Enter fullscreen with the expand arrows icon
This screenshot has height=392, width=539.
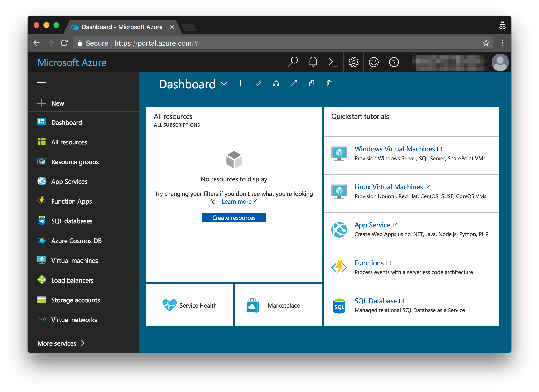294,84
